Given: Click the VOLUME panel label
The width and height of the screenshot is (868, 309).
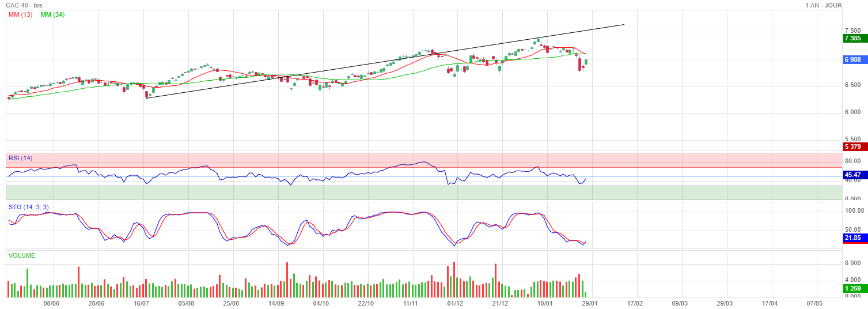Looking at the screenshot, I should point(21,255).
